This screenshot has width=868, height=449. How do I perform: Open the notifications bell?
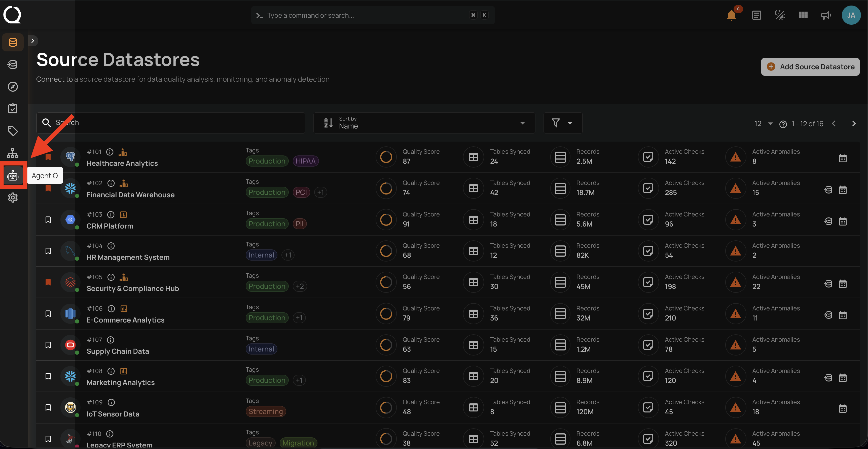coord(732,15)
